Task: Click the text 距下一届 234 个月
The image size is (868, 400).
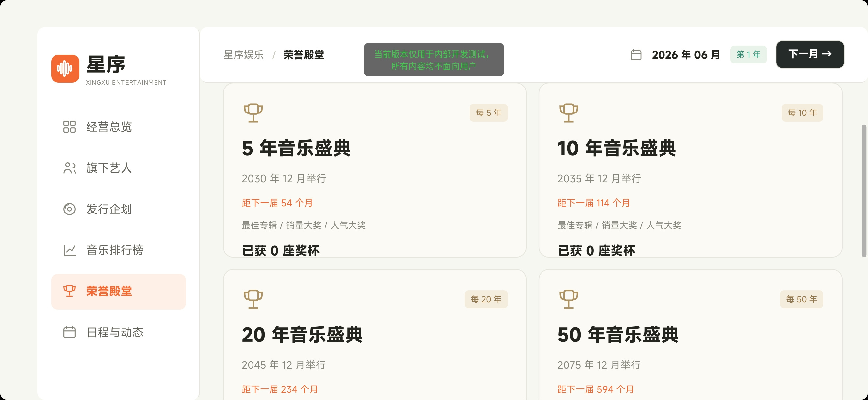Action: 280,389
